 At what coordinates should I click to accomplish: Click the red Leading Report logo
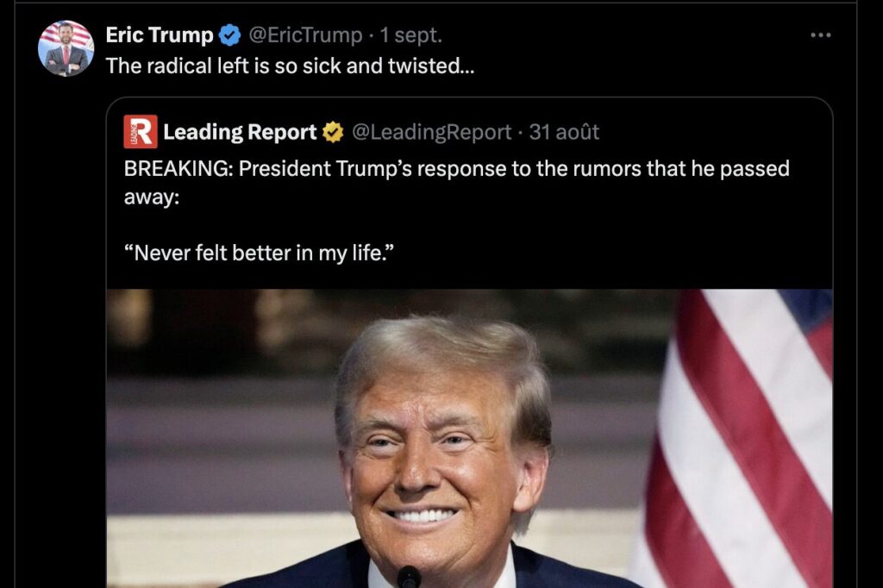pos(141,132)
